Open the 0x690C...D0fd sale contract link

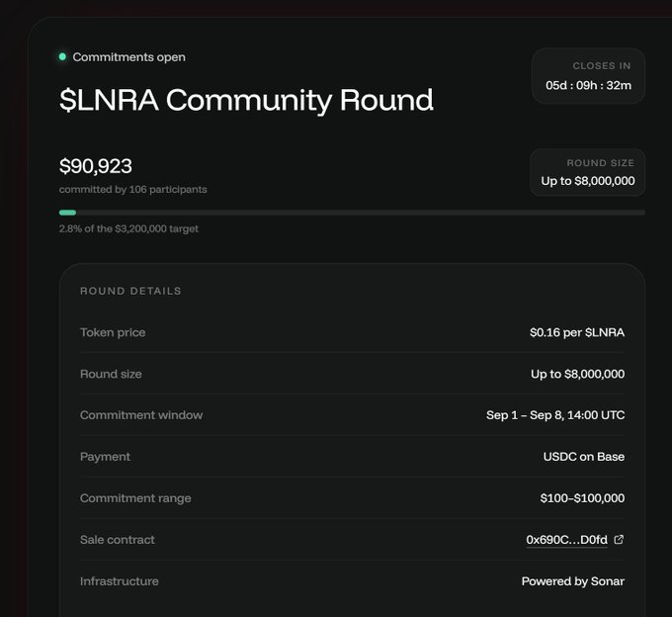(566, 540)
